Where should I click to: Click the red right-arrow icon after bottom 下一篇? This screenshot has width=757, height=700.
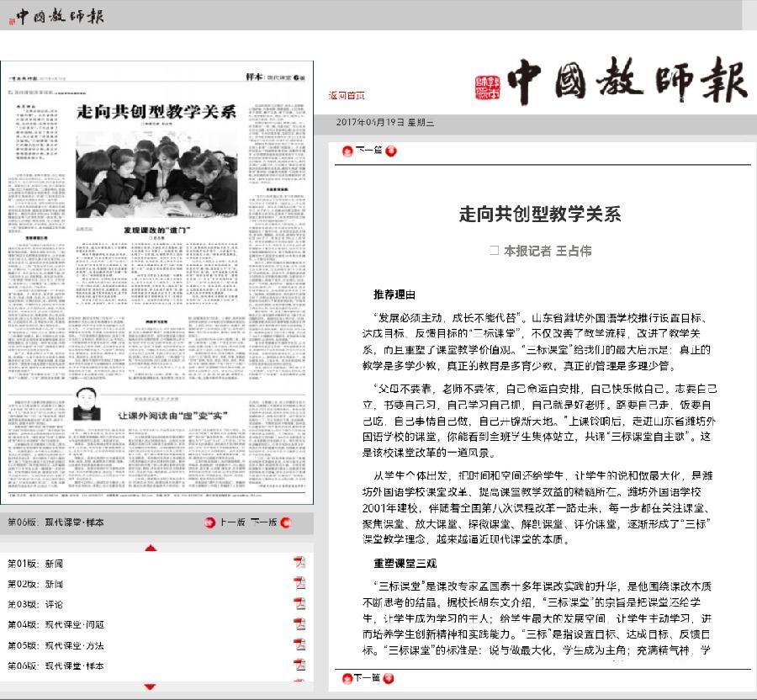tap(389, 678)
